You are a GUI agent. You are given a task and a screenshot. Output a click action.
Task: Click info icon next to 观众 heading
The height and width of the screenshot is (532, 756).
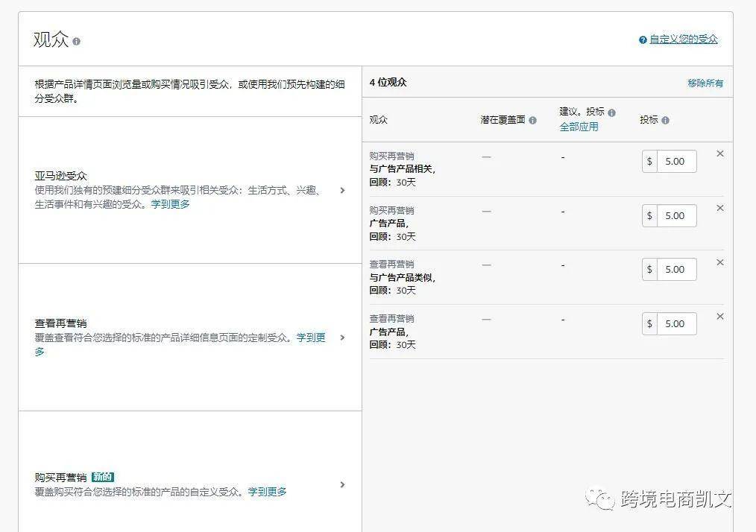click(x=77, y=42)
